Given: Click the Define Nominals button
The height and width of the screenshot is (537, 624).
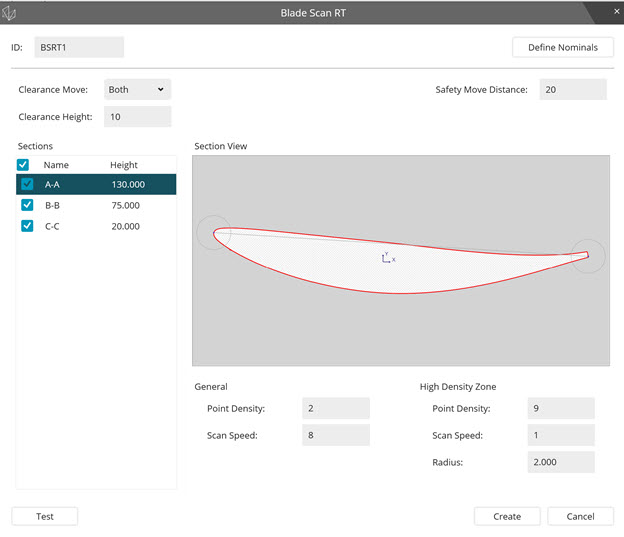Looking at the screenshot, I should (562, 47).
